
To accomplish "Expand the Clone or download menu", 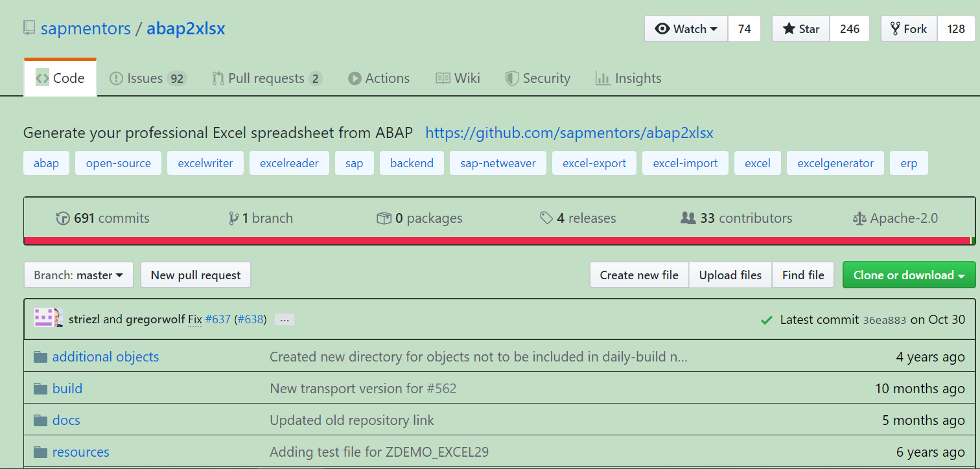I will click(909, 275).
